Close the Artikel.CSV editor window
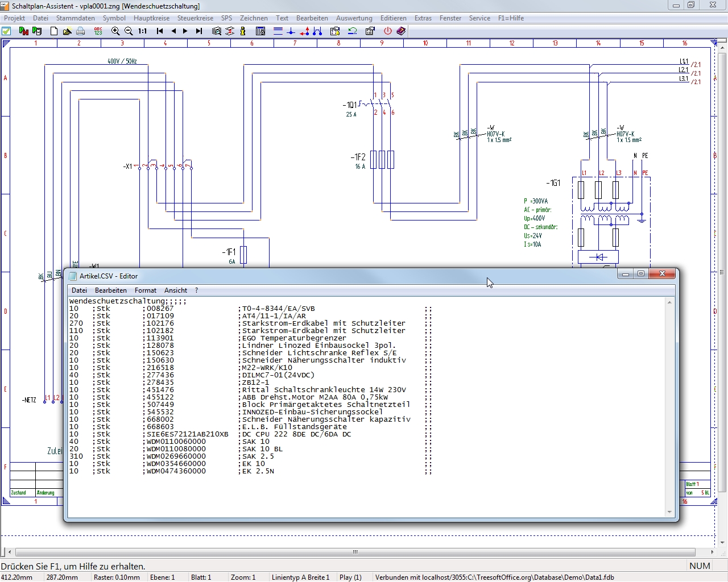Image resolution: width=728 pixels, height=582 pixels. (x=662, y=274)
